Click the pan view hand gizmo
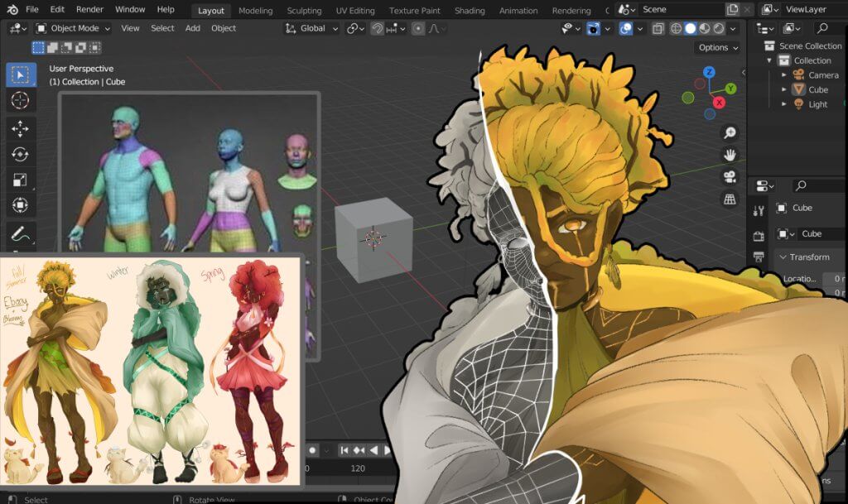 point(730,155)
